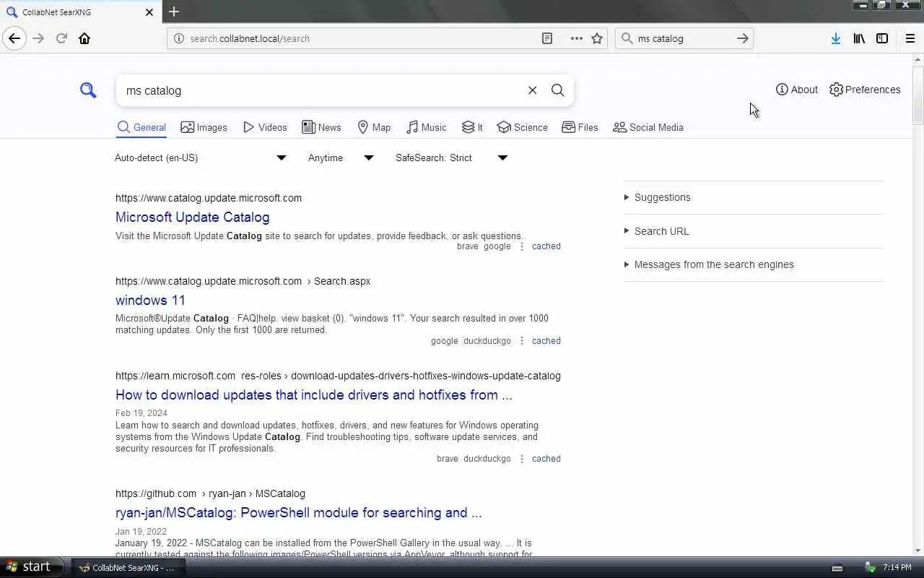Open a new tab with plus icon
This screenshot has height=578, width=924.
pyautogui.click(x=174, y=12)
